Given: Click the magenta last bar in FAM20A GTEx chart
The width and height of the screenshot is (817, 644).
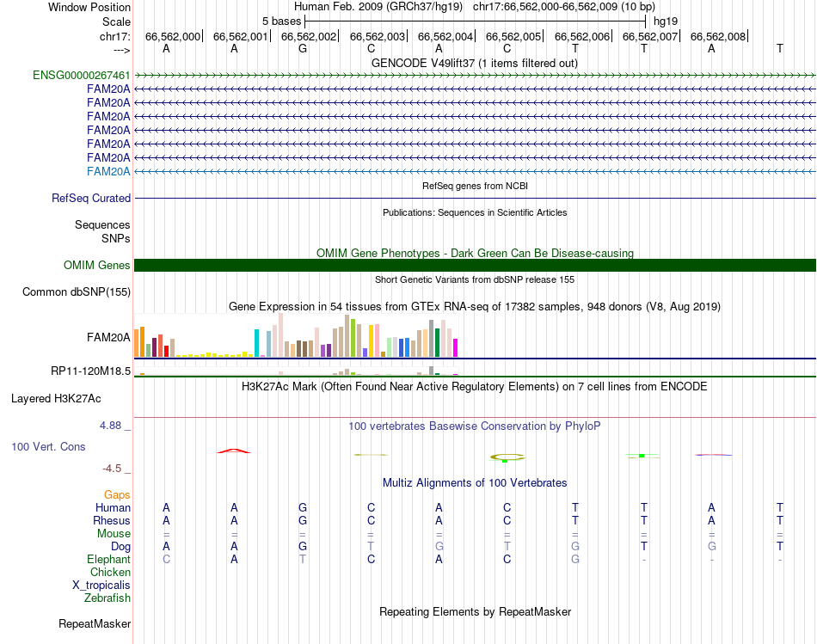Looking at the screenshot, I should [456, 347].
